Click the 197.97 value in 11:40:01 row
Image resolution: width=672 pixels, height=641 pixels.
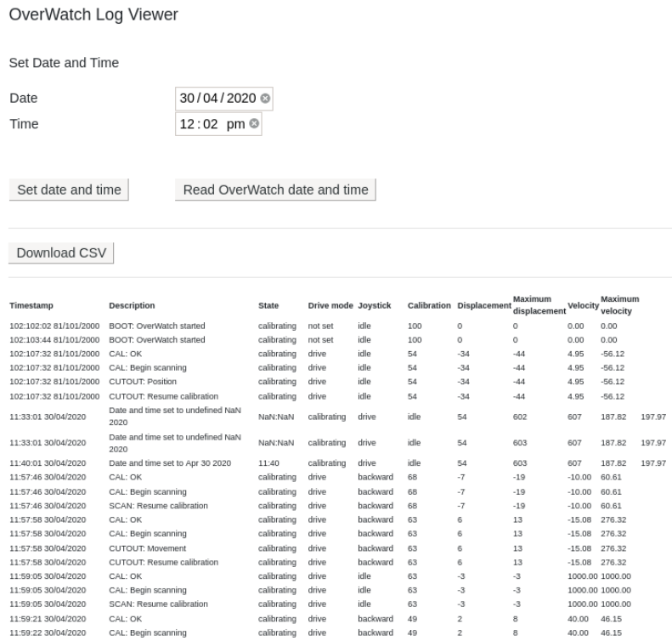(653, 463)
